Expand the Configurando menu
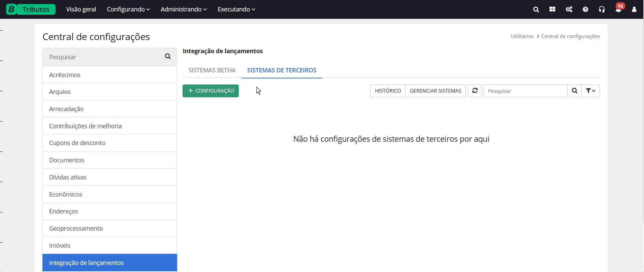This screenshot has width=644, height=272. pos(128,9)
